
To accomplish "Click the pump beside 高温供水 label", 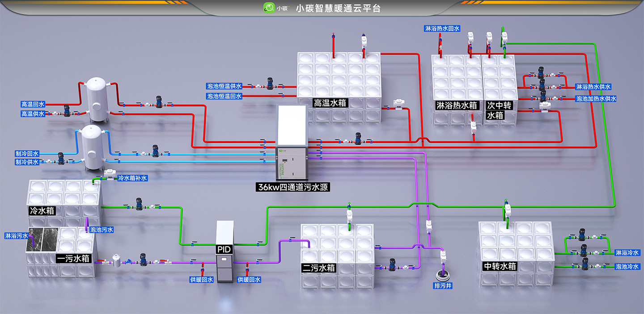I will pos(67,110).
